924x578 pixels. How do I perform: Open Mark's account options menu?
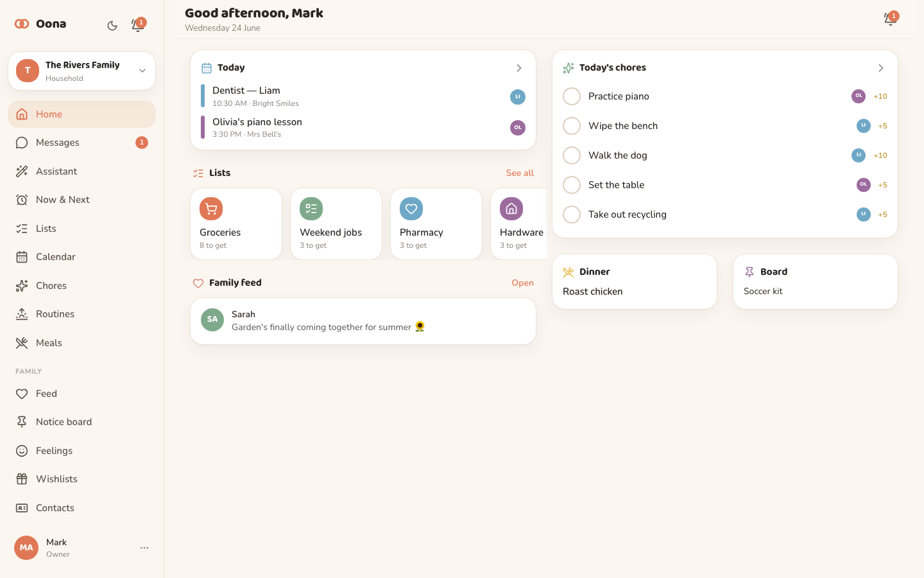144,548
